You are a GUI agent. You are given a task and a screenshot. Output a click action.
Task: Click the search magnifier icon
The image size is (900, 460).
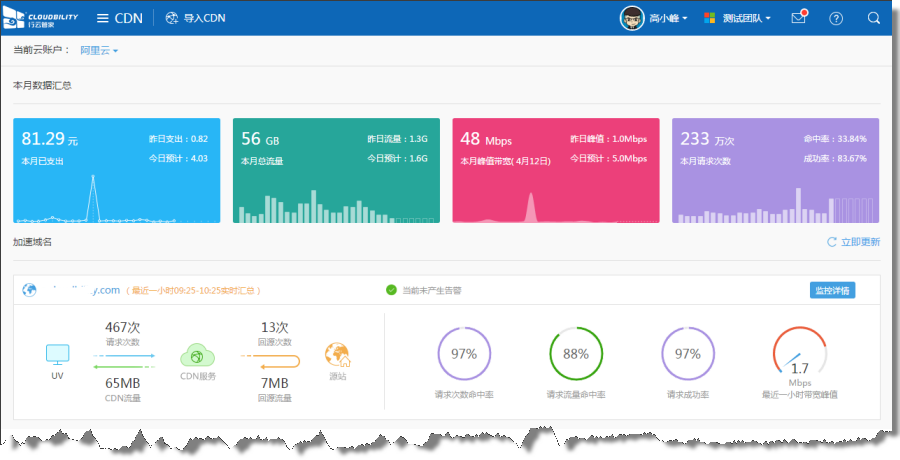click(873, 18)
